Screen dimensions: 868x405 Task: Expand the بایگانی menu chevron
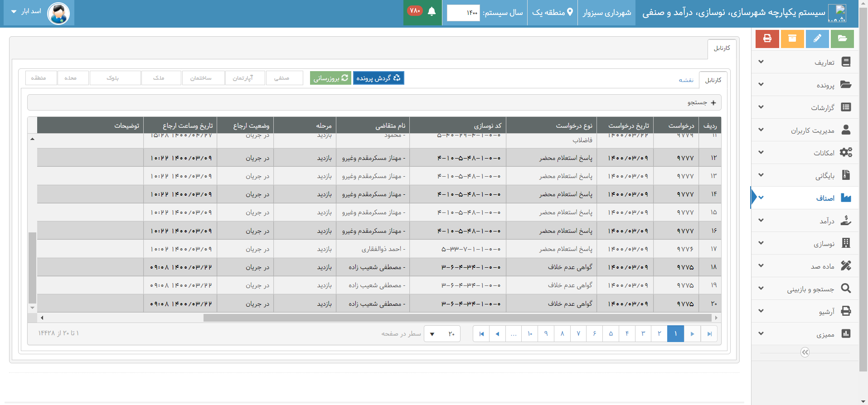click(761, 175)
